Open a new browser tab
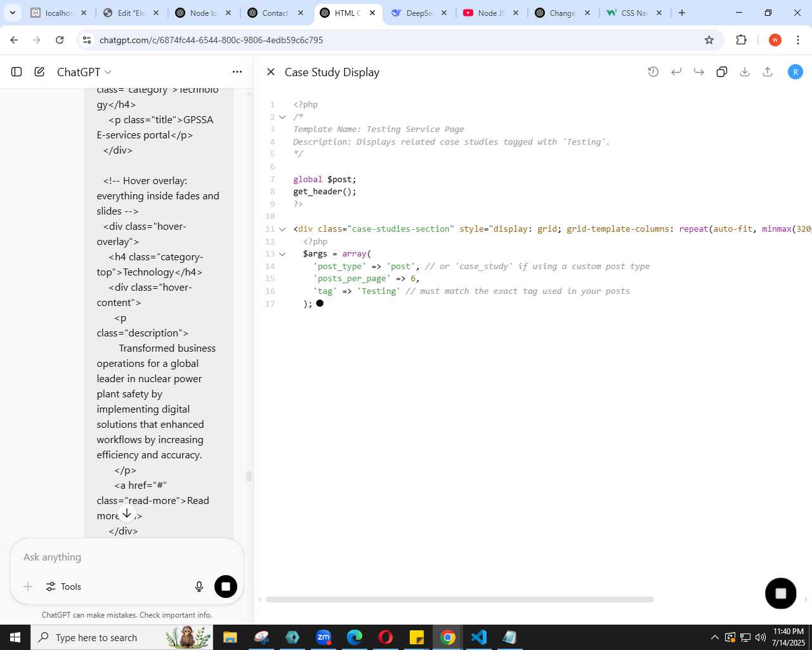Screen dimensions: 812x650 tap(682, 13)
